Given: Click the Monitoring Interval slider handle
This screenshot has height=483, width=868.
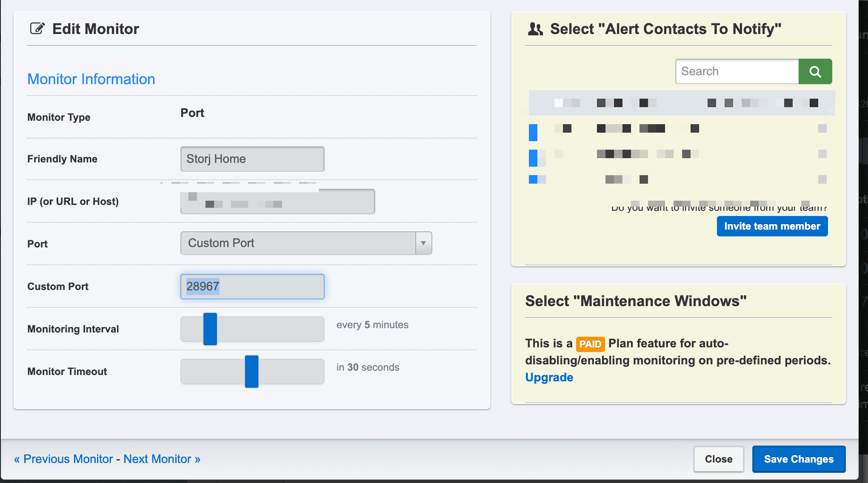Looking at the screenshot, I should coord(210,329).
